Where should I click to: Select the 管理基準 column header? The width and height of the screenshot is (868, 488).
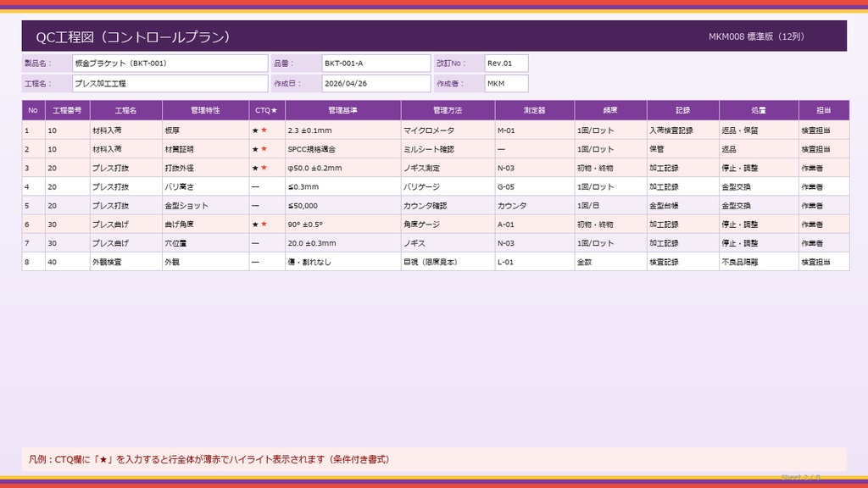point(342,110)
